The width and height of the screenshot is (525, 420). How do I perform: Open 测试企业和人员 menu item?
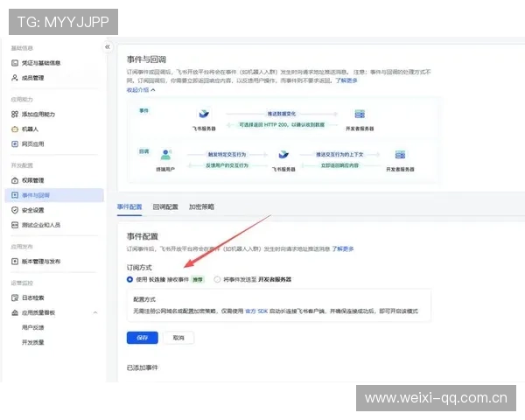41,225
